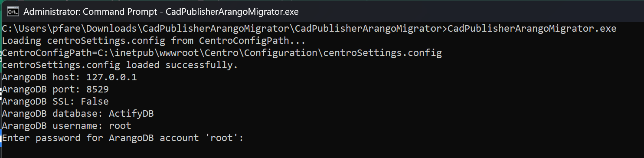Click the 'centroSettings.config loaded successfully.' line

121,66
